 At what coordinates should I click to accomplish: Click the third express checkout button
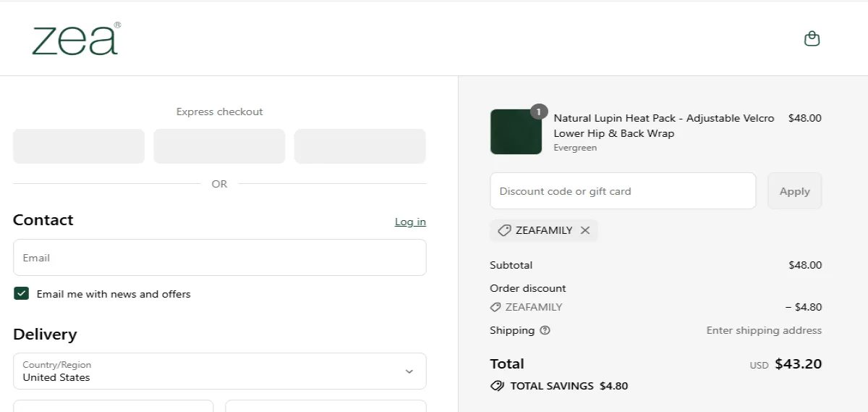click(x=360, y=146)
